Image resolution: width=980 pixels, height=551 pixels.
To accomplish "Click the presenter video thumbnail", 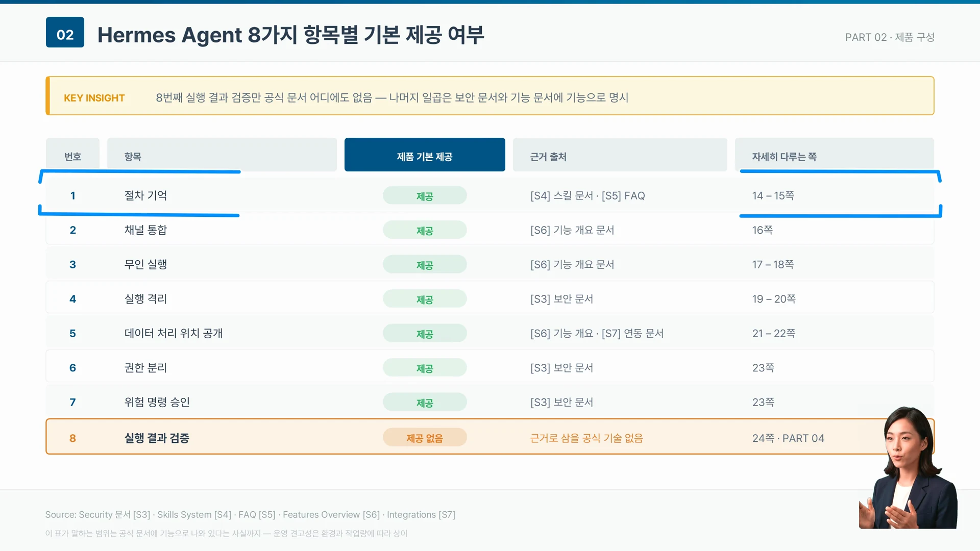I will [x=908, y=467].
